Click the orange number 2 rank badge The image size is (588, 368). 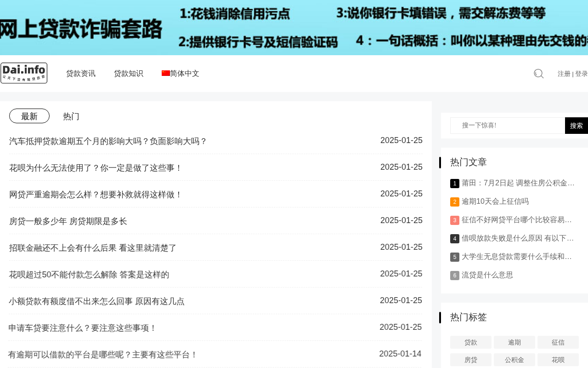click(x=454, y=202)
